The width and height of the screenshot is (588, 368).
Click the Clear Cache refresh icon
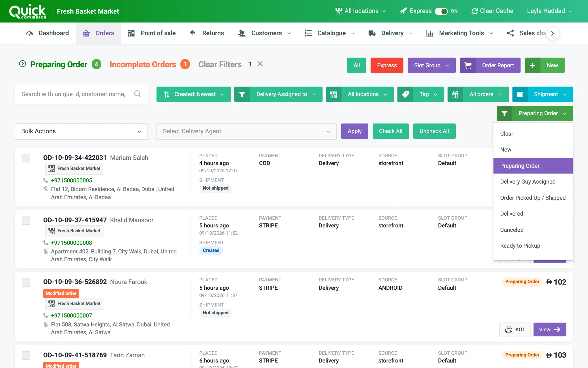point(474,11)
